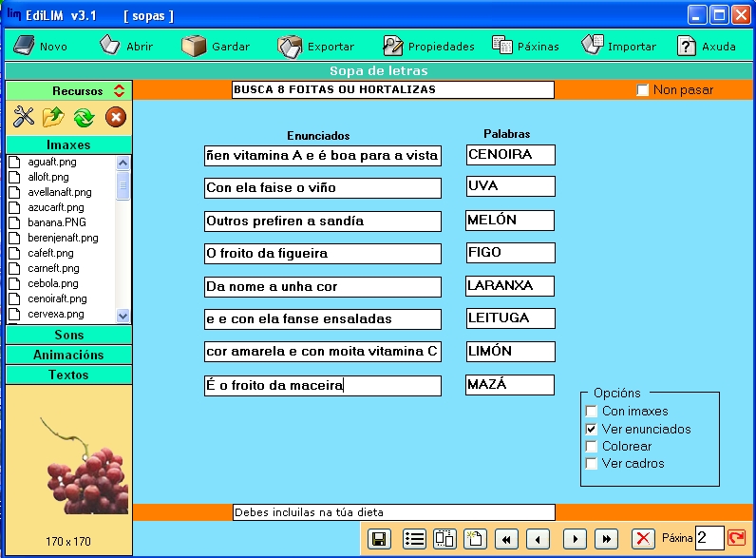Expand the Sons resource section
Screen dimensions: 756x558
coord(68,336)
